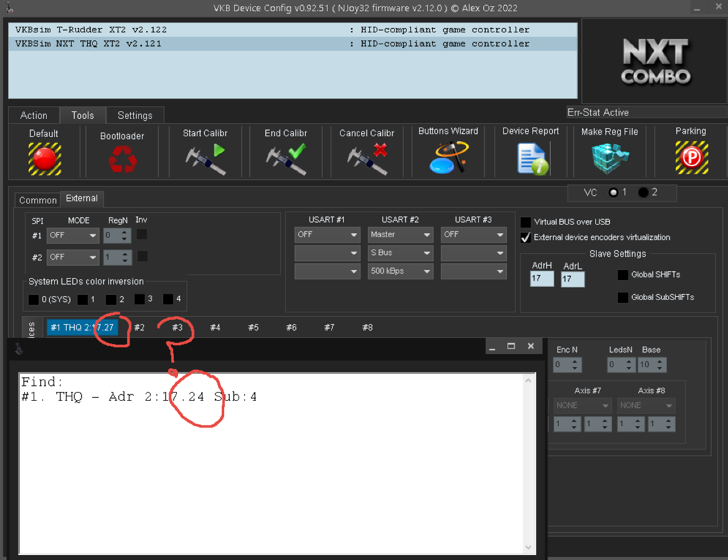
Task: Select device slot #8 tab
Action: coord(367,327)
